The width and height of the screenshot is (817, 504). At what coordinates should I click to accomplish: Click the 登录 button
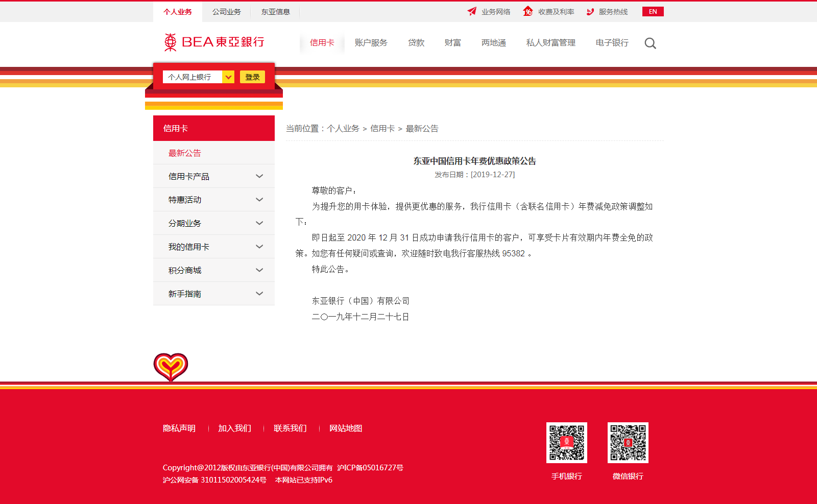pyautogui.click(x=252, y=77)
